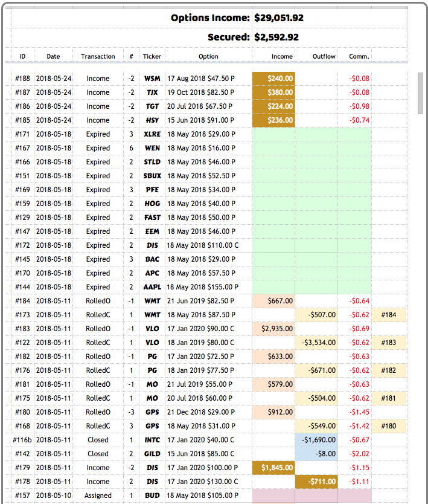Select the $380.00 income cell for TJX
Image resolution: width=428 pixels, height=504 pixels.
tap(273, 92)
